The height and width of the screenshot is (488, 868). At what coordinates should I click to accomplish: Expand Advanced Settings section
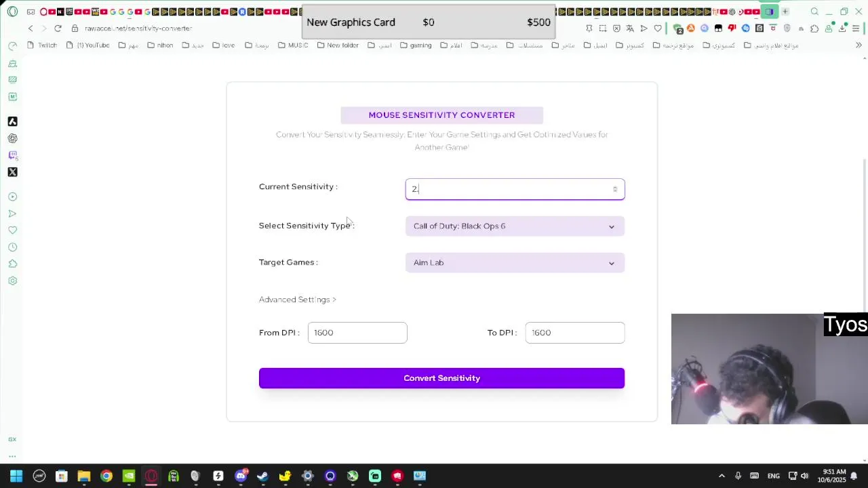click(298, 300)
